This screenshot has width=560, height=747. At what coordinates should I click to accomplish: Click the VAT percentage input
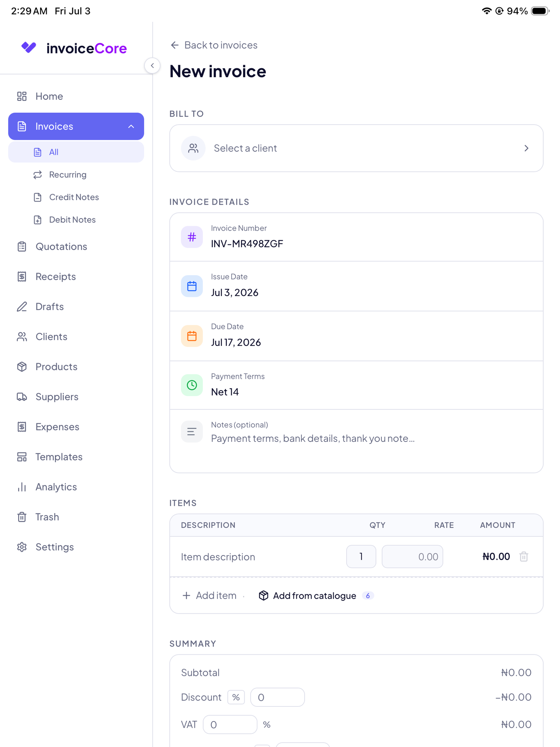point(230,725)
